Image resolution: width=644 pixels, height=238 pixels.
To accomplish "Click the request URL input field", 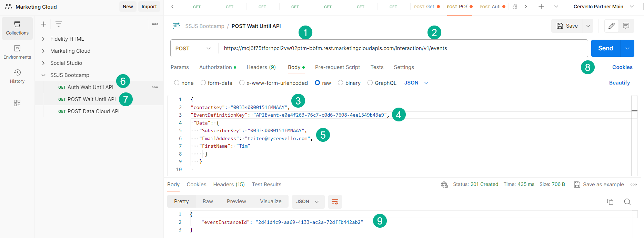I will (x=403, y=48).
